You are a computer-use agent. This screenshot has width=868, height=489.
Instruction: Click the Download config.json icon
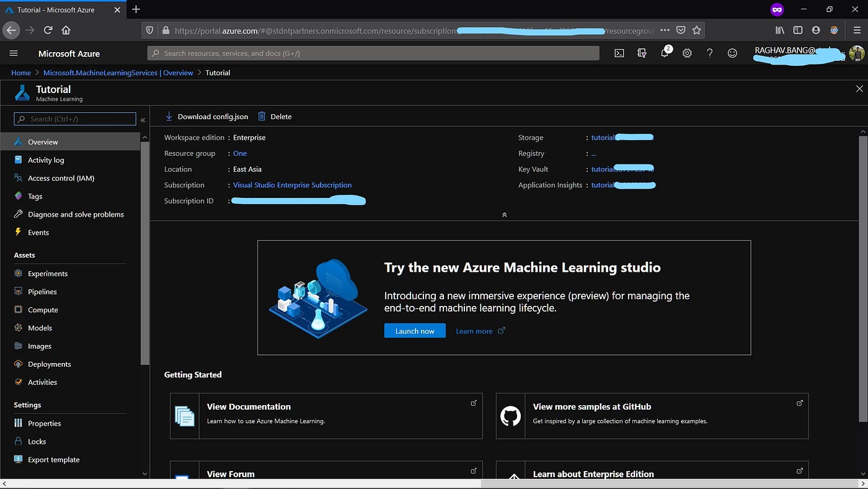coord(169,116)
